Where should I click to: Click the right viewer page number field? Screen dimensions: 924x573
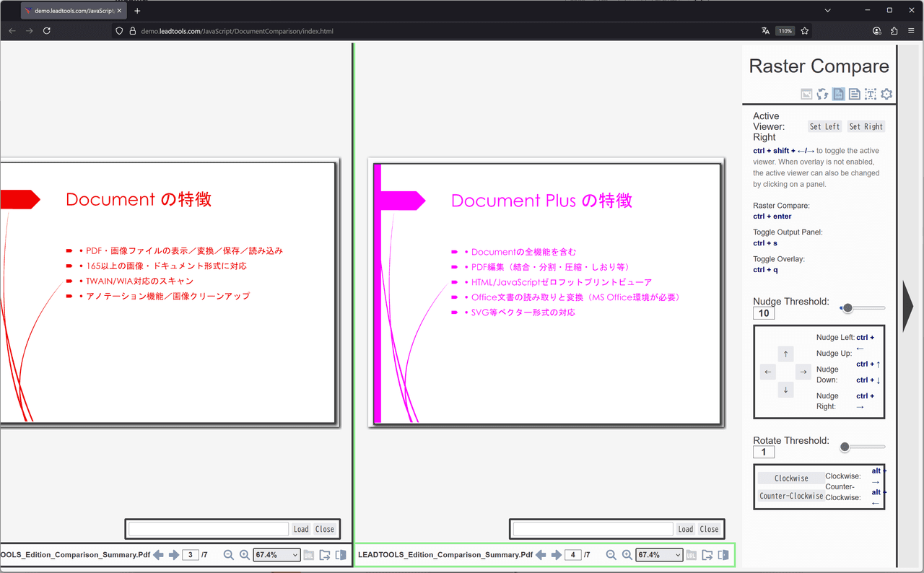click(x=573, y=555)
